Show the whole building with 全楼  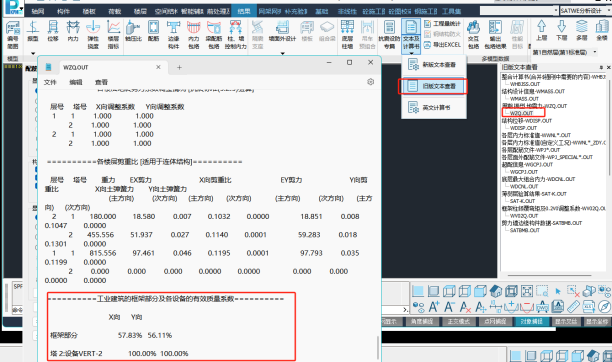point(601,31)
